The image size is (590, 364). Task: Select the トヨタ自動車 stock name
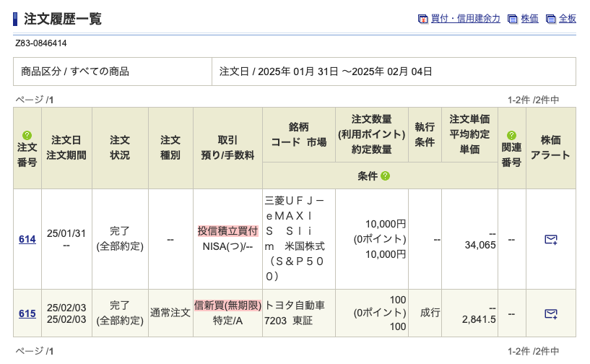click(295, 305)
